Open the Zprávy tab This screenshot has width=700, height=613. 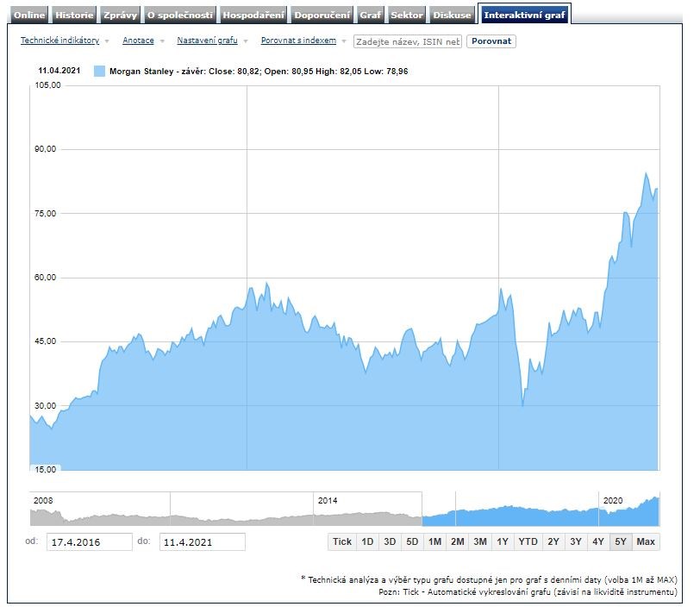click(120, 15)
